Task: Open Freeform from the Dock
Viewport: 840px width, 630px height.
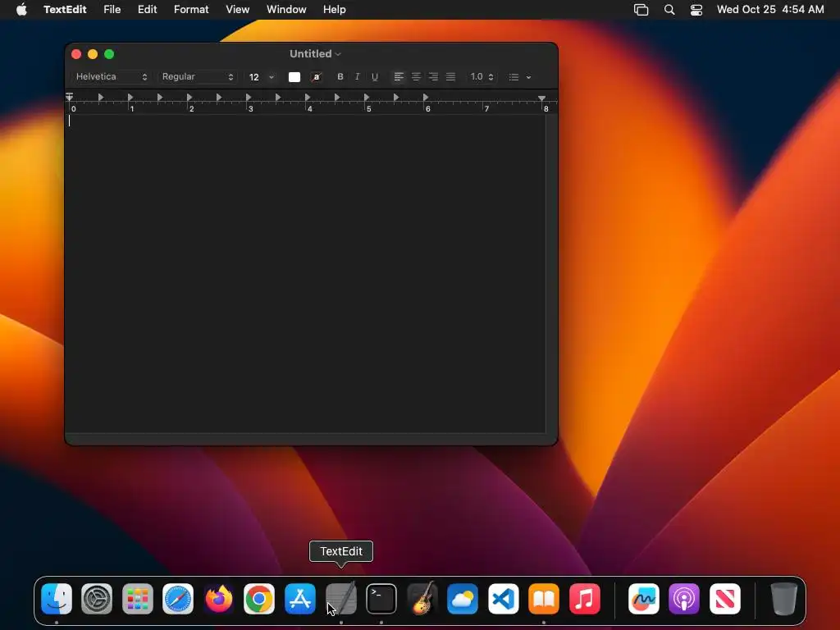Action: [x=643, y=599]
